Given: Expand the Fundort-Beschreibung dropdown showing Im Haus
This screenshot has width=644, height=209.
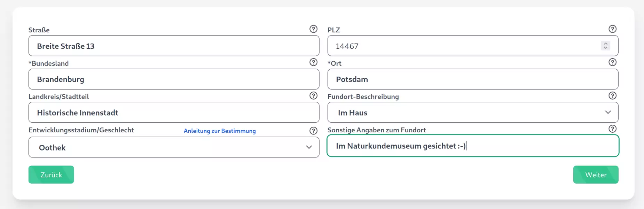Looking at the screenshot, I should 473,112.
